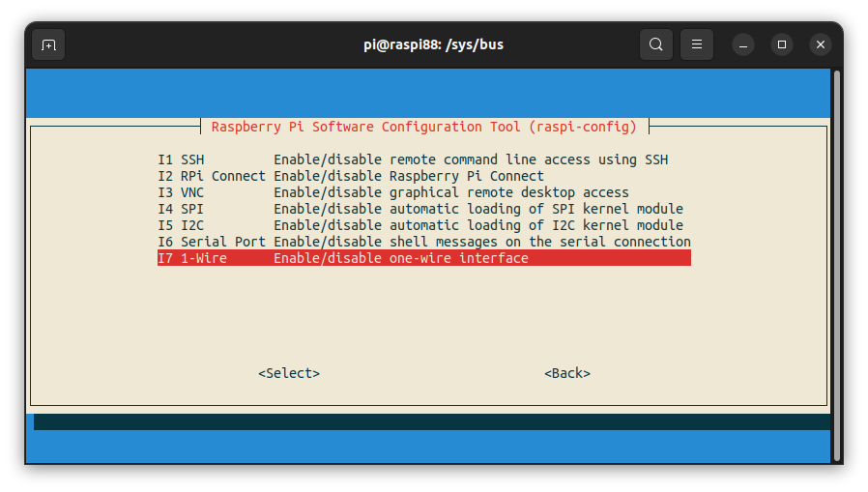
Task: Select the I1 SSH option
Action: (x=182, y=159)
